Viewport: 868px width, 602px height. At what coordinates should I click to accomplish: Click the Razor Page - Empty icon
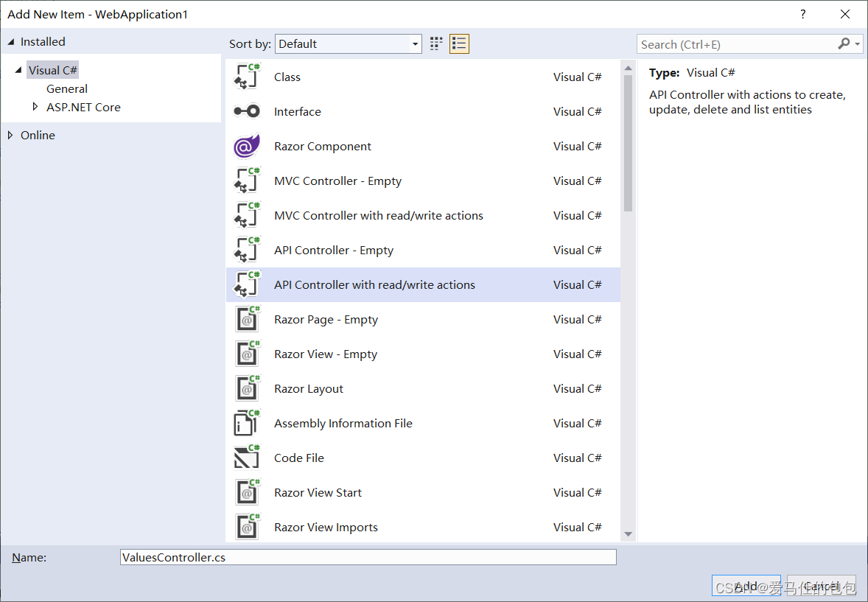246,319
